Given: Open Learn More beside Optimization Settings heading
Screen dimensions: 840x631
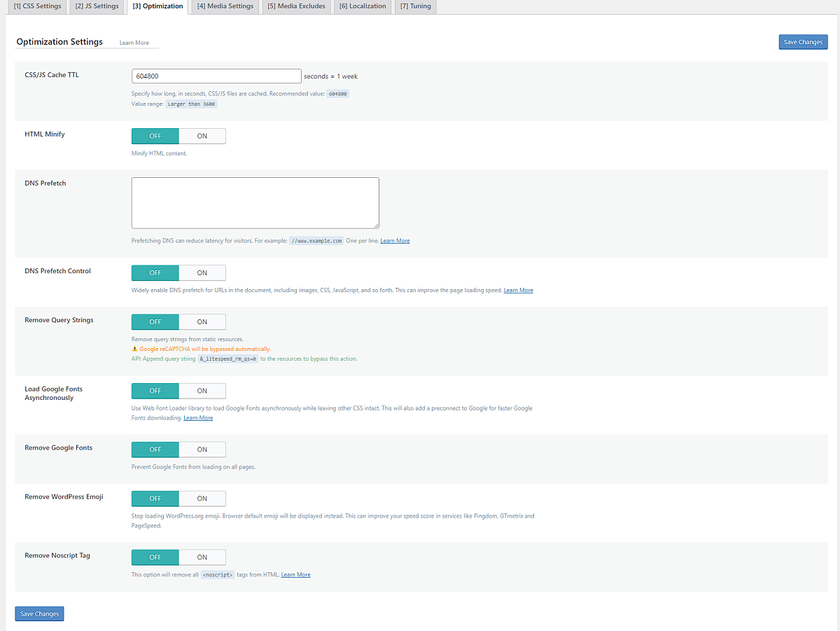Looking at the screenshot, I should (x=134, y=43).
